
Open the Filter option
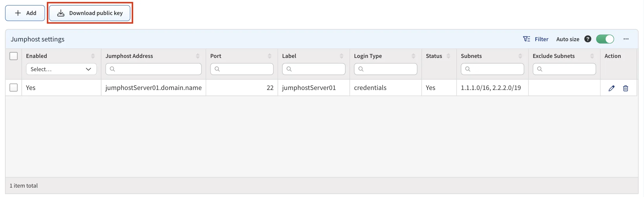[x=536, y=39]
